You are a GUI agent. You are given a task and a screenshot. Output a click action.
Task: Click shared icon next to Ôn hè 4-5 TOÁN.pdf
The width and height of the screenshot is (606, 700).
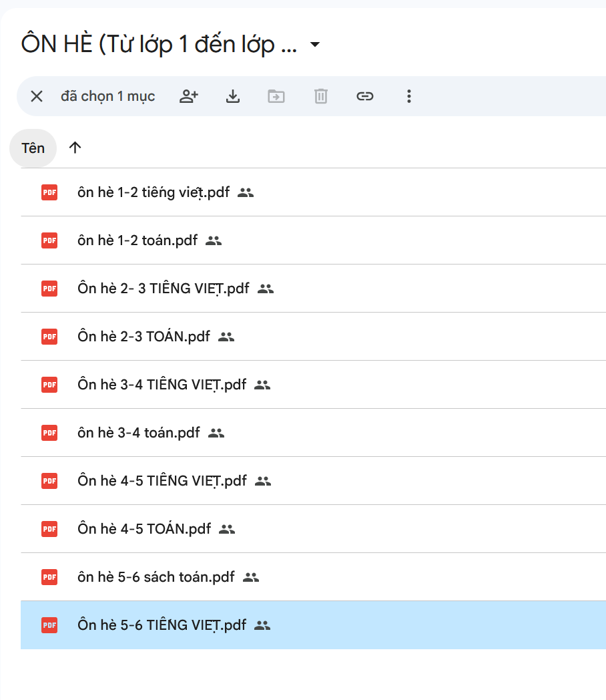(228, 529)
